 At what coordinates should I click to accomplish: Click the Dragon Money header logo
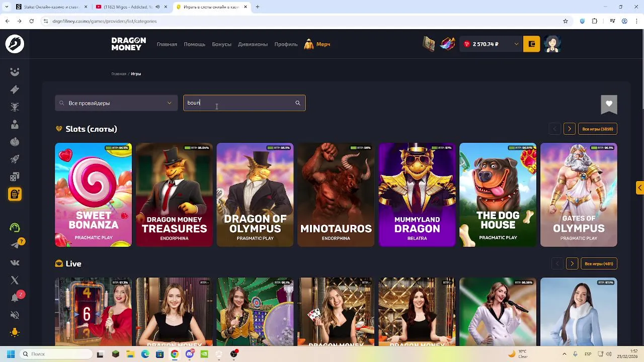[x=129, y=44]
